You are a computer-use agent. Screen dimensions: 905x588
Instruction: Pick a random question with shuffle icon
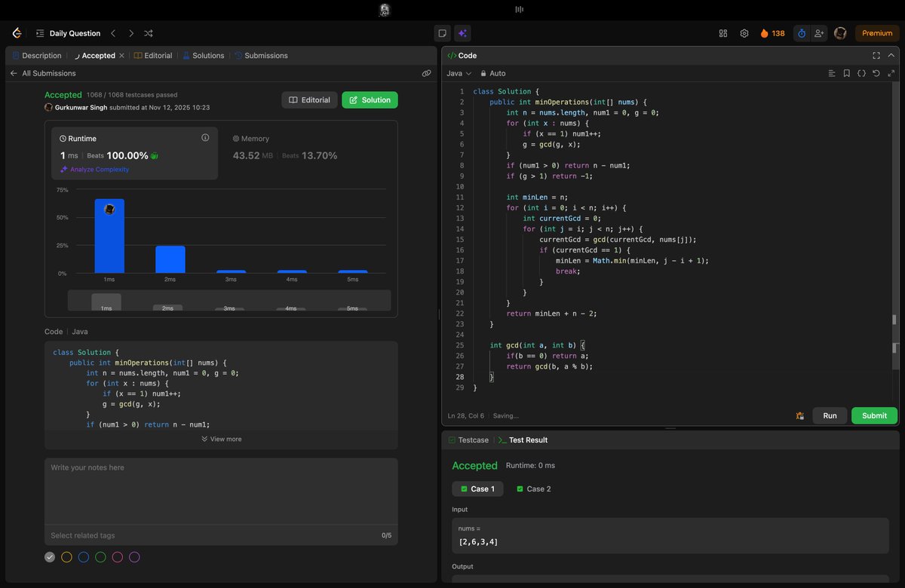tap(149, 33)
